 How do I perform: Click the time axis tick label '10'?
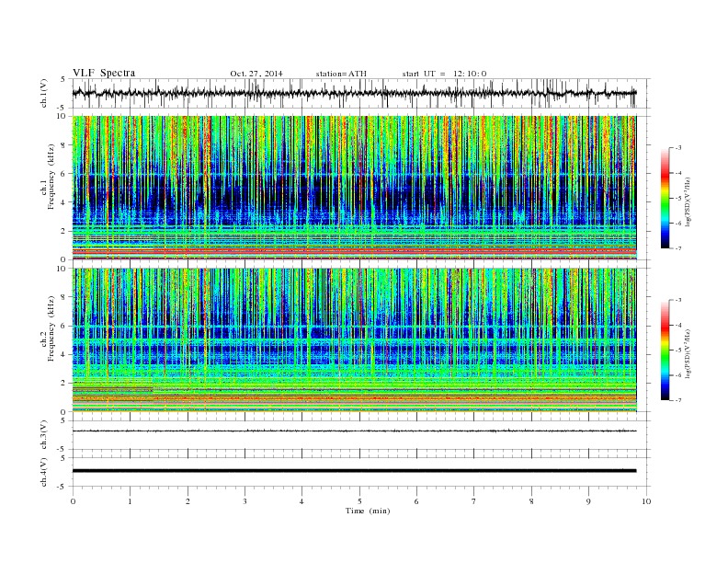point(646,501)
